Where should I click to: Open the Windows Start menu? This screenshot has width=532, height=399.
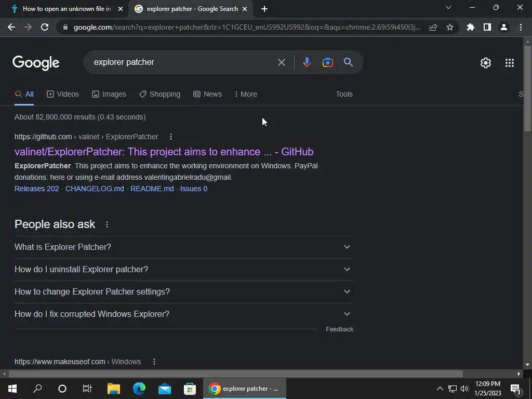pyautogui.click(x=12, y=389)
